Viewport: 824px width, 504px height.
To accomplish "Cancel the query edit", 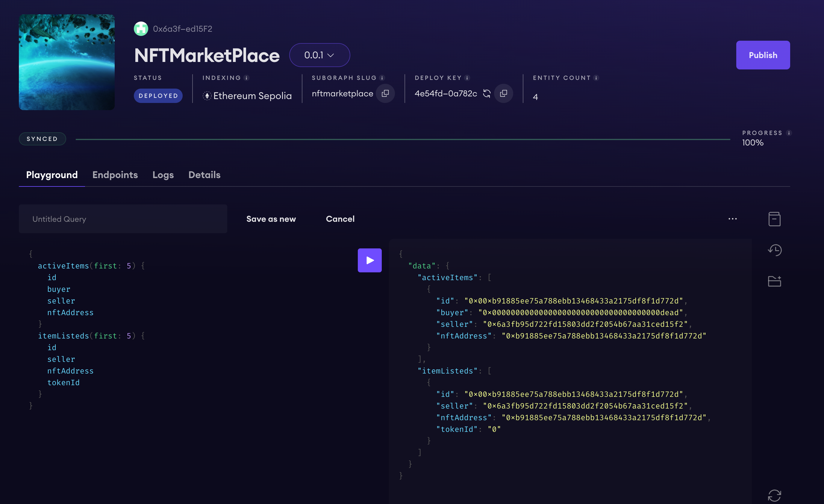I will pos(340,219).
